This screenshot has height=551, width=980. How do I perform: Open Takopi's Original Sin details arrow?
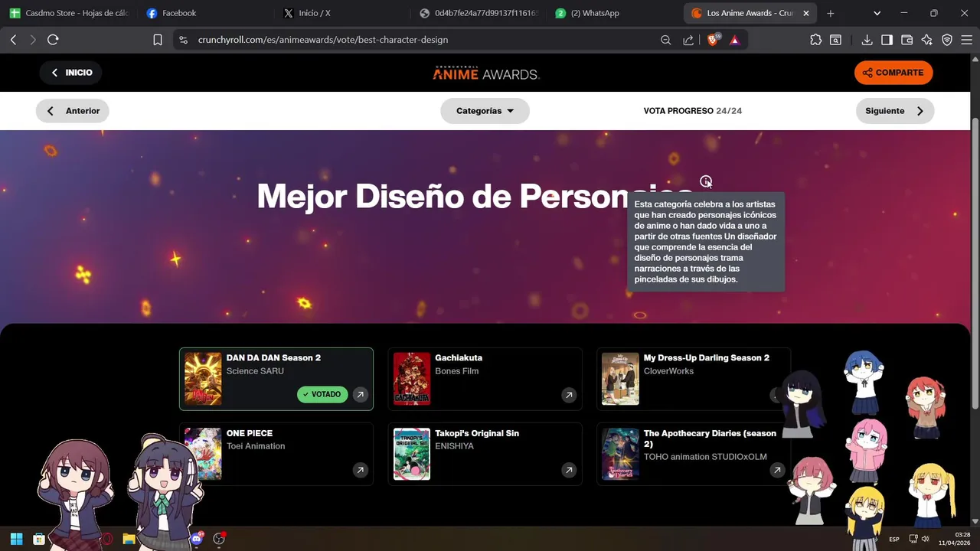point(569,470)
